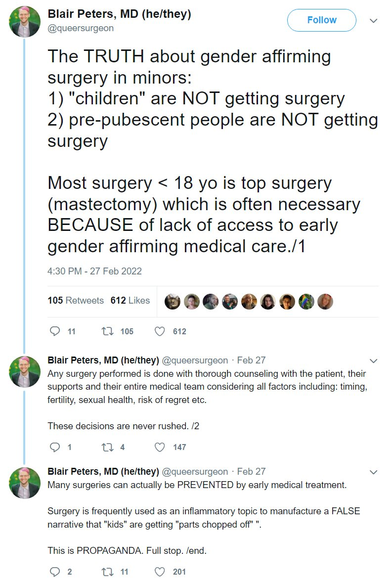Open the @queersurgeon handle in the header
Screen dimensions: 392x584
pos(81,28)
